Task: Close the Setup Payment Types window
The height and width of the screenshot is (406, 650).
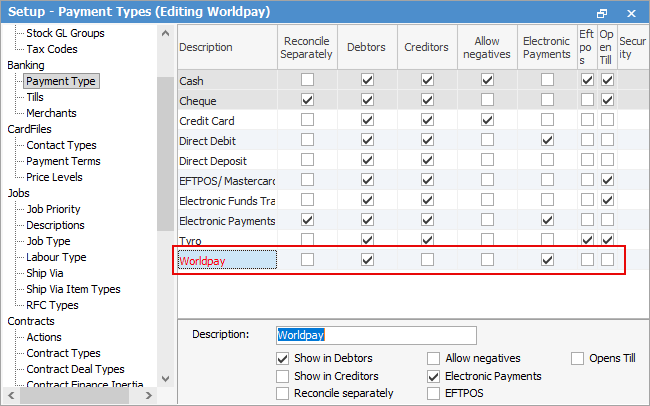Action: pos(631,13)
